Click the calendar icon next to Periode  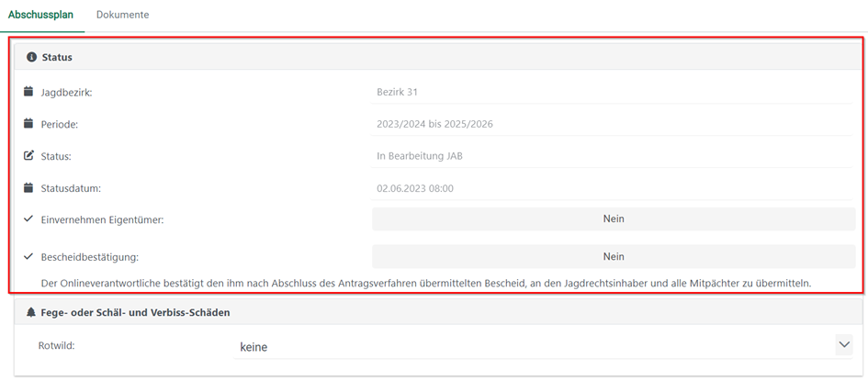click(28, 124)
